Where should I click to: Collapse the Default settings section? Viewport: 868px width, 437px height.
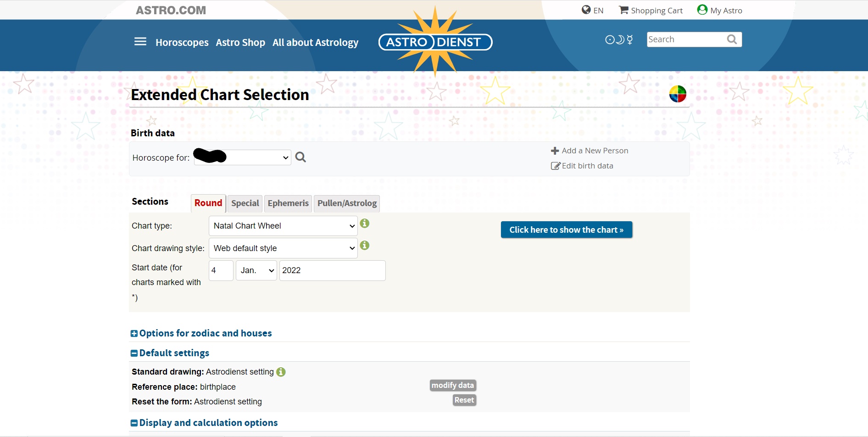(170, 353)
